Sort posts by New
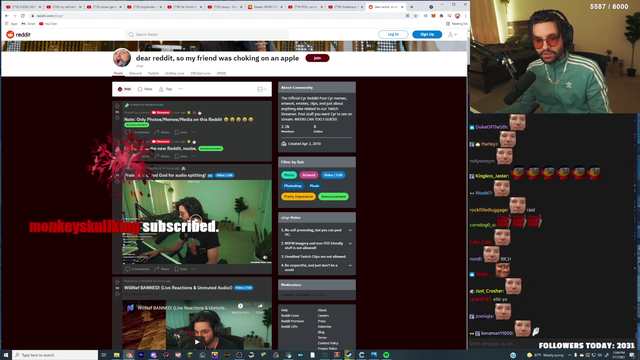 (x=145, y=89)
